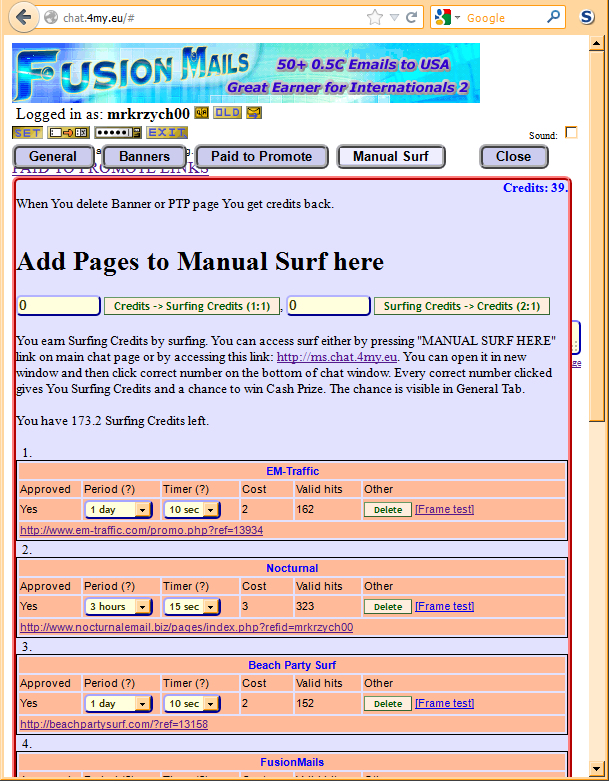Click the Q&A icon beside username
The image size is (609, 781).
click(201, 113)
